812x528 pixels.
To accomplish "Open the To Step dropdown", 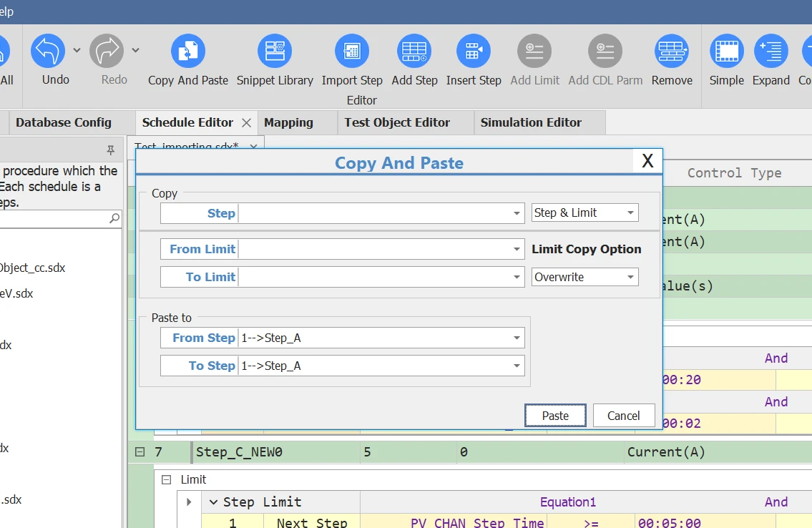I will pos(517,366).
